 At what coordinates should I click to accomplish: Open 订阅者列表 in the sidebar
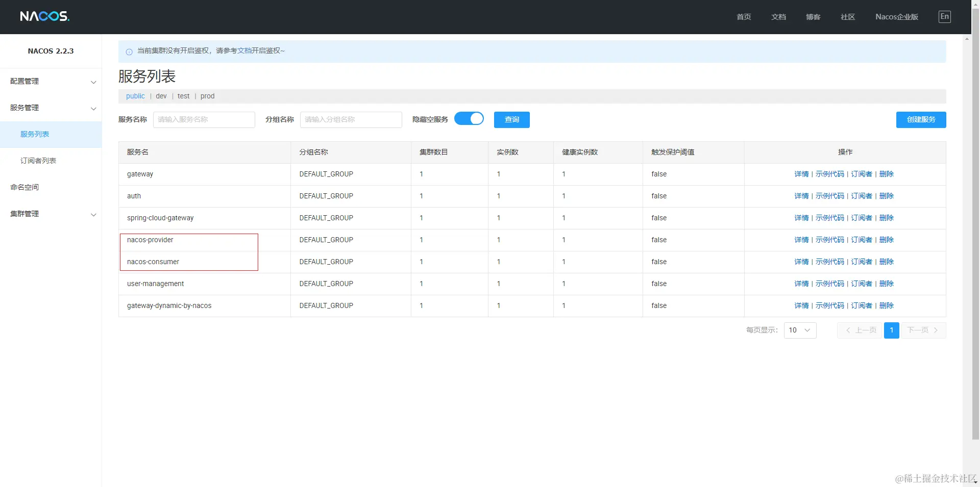[51, 161]
